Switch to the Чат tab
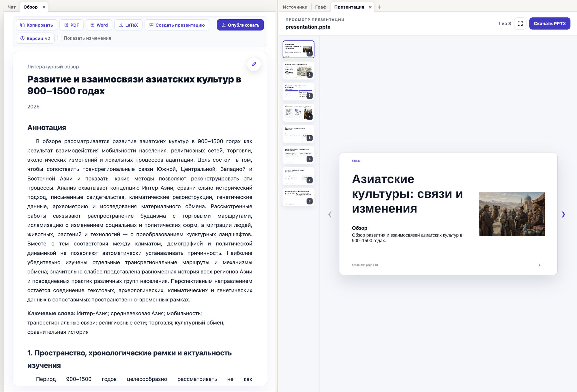This screenshot has height=392, width=577. click(12, 7)
